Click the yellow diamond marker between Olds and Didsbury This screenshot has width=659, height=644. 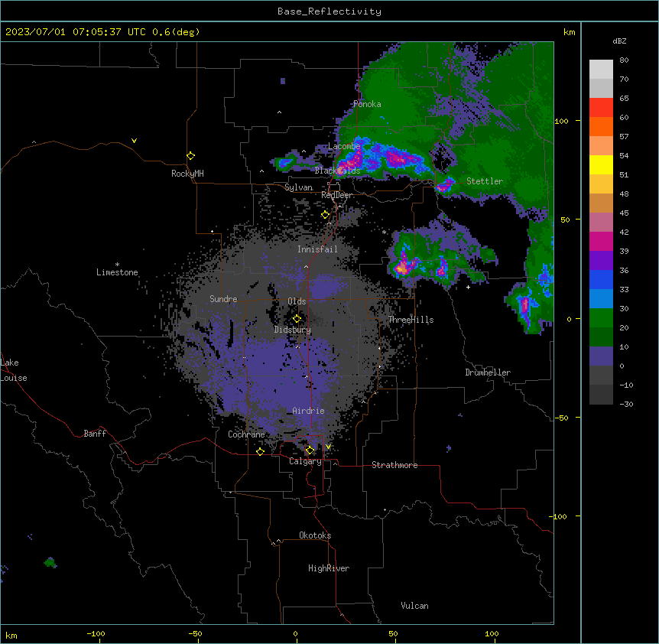297,319
